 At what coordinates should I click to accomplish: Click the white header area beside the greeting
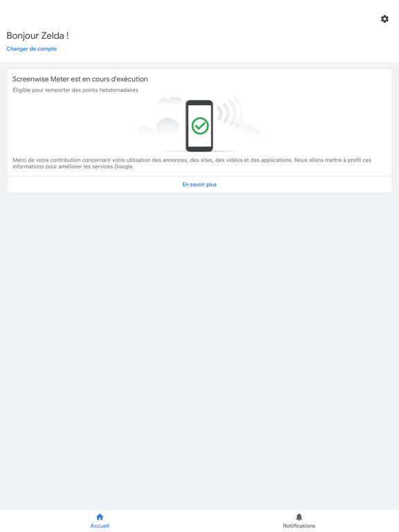220,35
